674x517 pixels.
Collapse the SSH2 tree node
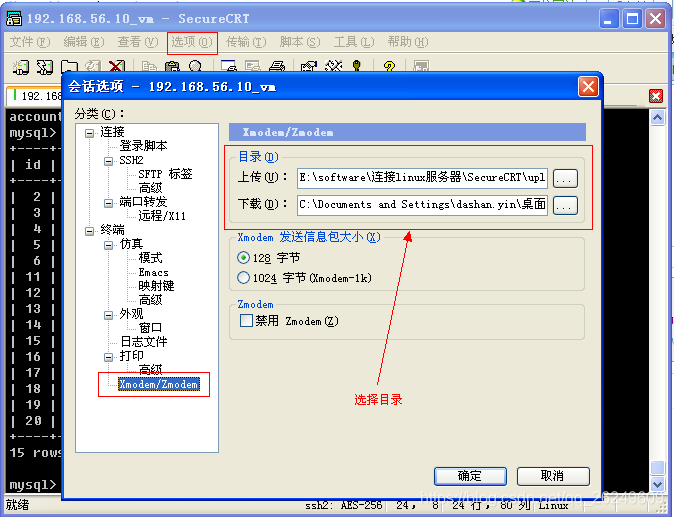[x=108, y=161]
